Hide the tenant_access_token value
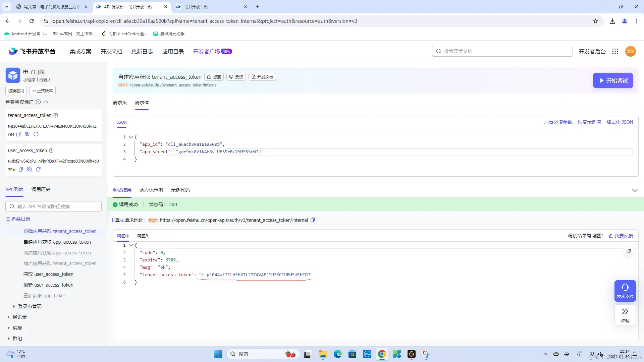This screenshot has width=644, height=362. click(x=27, y=134)
